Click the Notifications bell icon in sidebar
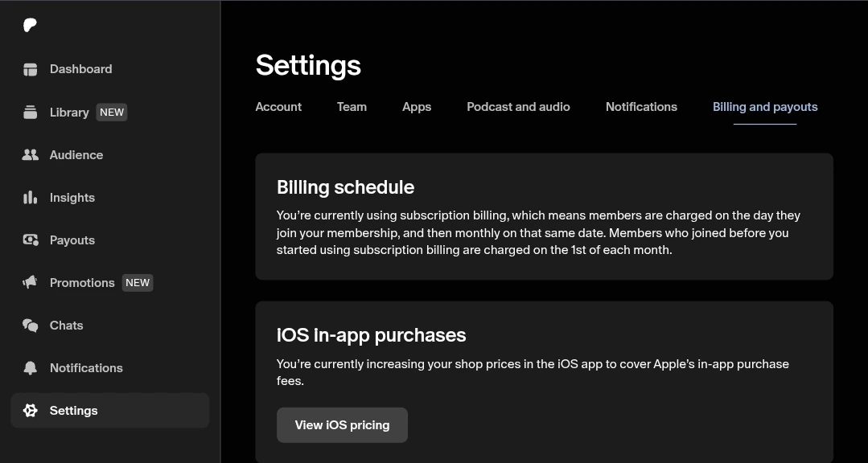The height and width of the screenshot is (463, 868). tap(30, 368)
